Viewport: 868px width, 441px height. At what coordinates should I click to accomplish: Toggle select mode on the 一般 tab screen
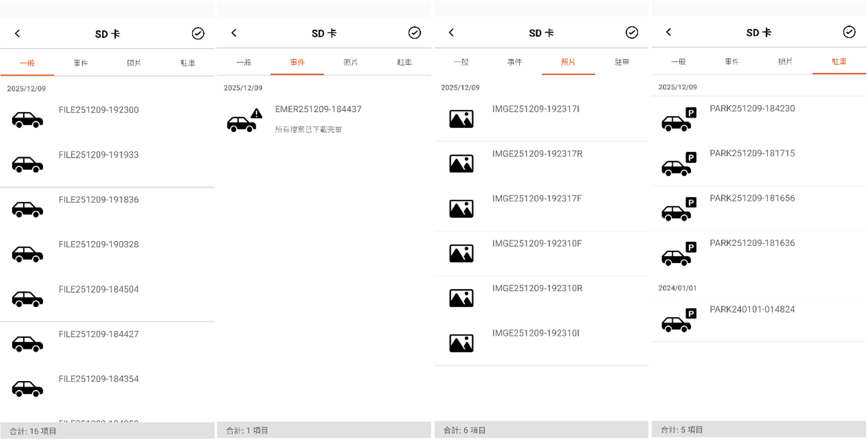click(x=198, y=33)
